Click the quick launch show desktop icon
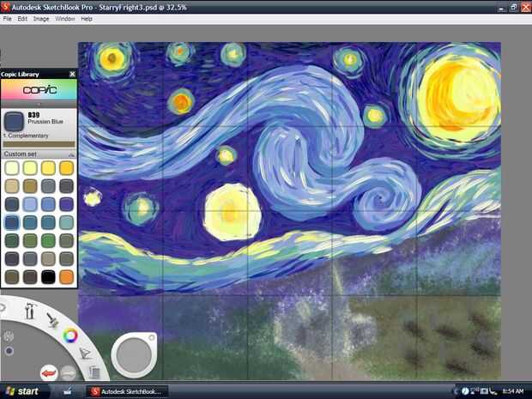The image size is (532, 399). click(68, 391)
